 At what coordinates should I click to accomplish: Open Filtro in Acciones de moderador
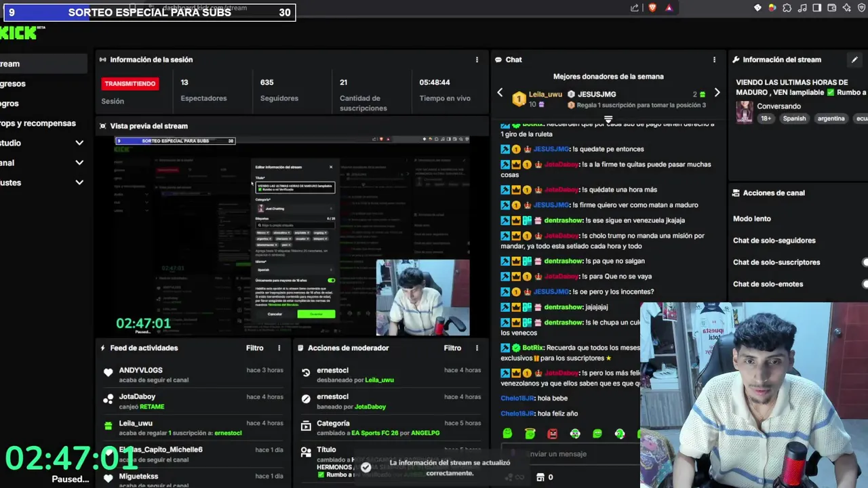[x=452, y=348]
